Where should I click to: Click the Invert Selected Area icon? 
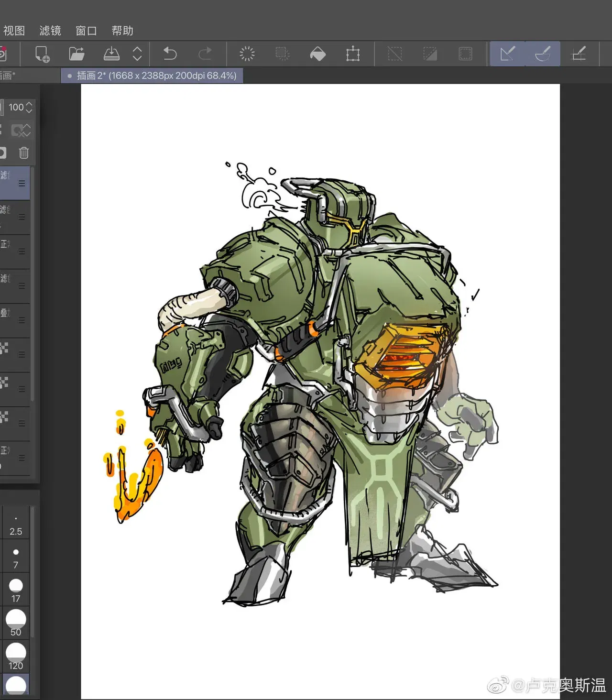(x=430, y=54)
